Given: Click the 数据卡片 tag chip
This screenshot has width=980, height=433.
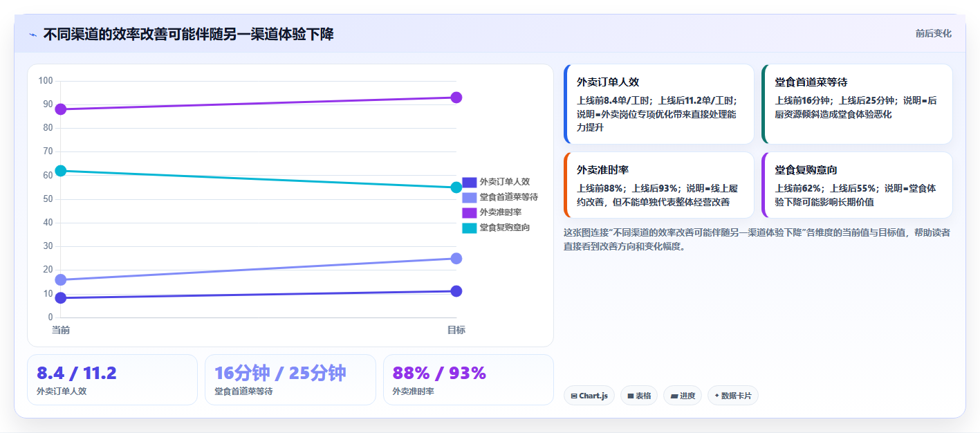Looking at the screenshot, I should tap(732, 396).
